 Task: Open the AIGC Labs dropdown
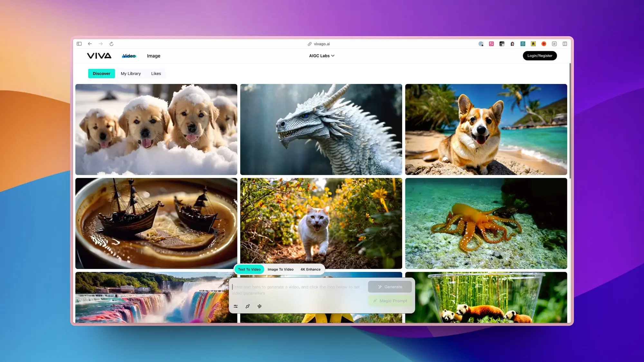pos(322,55)
